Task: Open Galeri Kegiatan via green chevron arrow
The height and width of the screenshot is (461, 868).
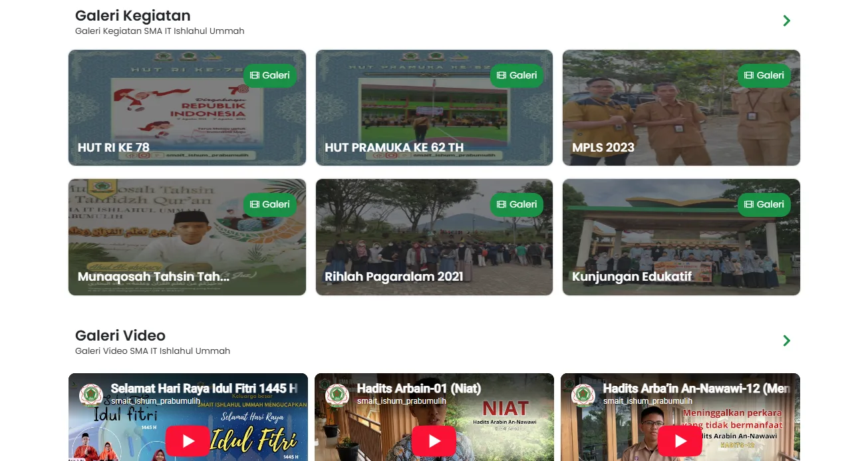Action: click(x=787, y=21)
